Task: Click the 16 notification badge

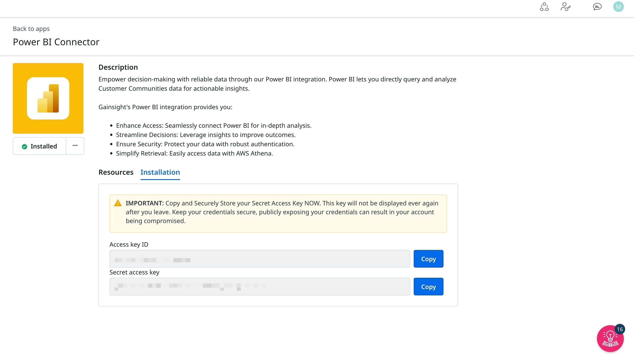Action: (620, 329)
